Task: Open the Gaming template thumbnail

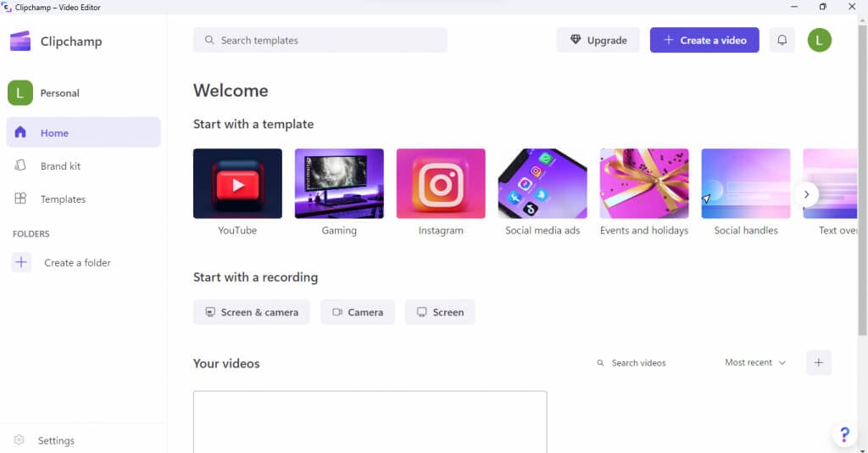Action: (x=339, y=183)
